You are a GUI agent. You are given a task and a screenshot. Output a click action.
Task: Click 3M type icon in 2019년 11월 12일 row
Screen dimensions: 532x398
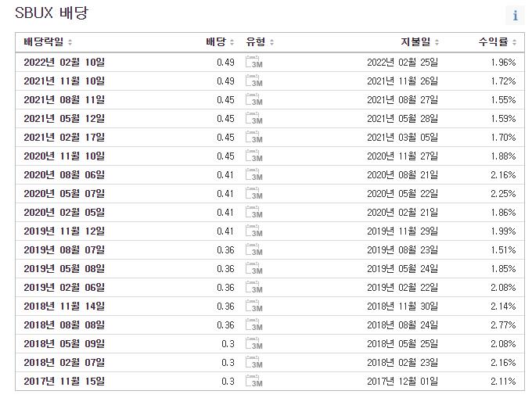pyautogui.click(x=254, y=231)
